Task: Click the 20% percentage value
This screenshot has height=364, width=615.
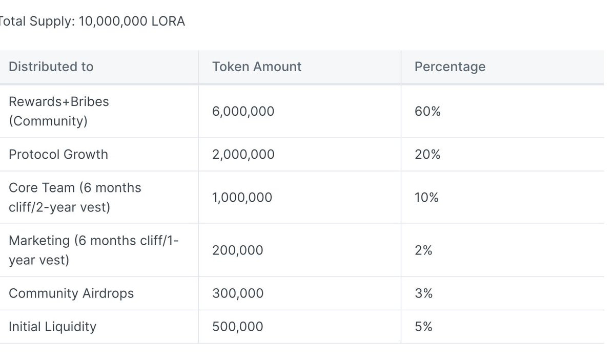Action: 427,155
